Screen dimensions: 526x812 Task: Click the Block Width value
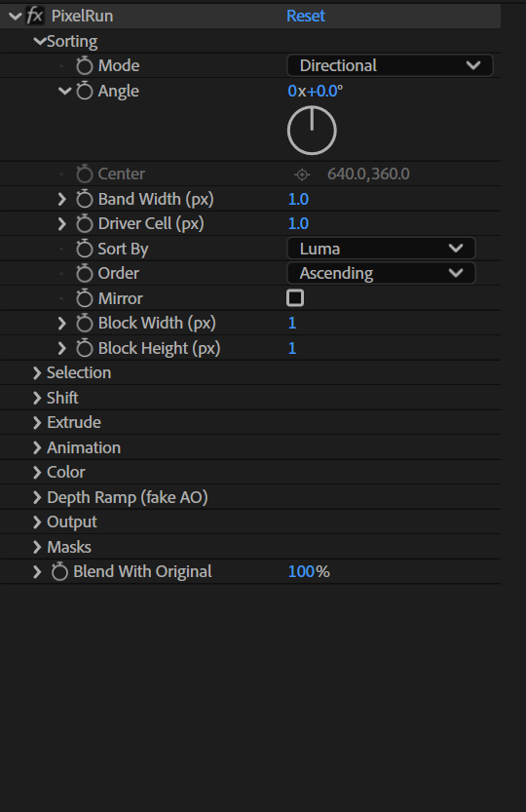292,324
